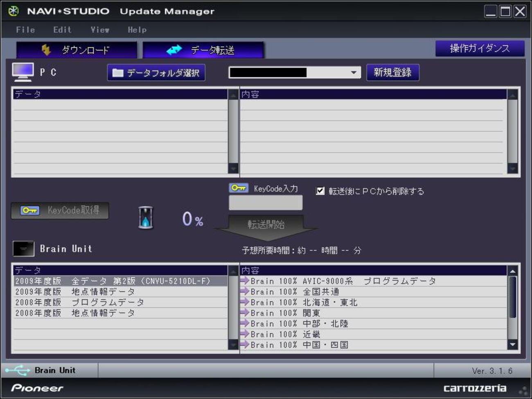Click Brain Unit データ column header

[121, 270]
